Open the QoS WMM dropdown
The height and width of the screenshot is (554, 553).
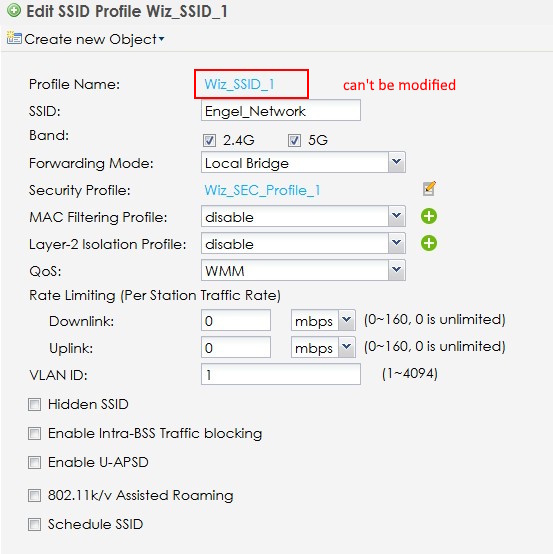click(303, 271)
